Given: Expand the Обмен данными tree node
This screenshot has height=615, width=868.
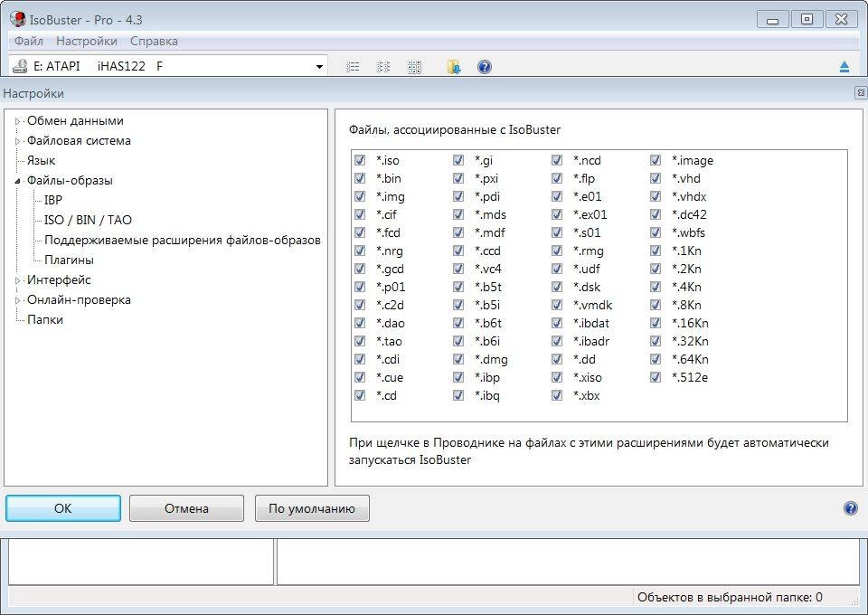Looking at the screenshot, I should tap(18, 121).
